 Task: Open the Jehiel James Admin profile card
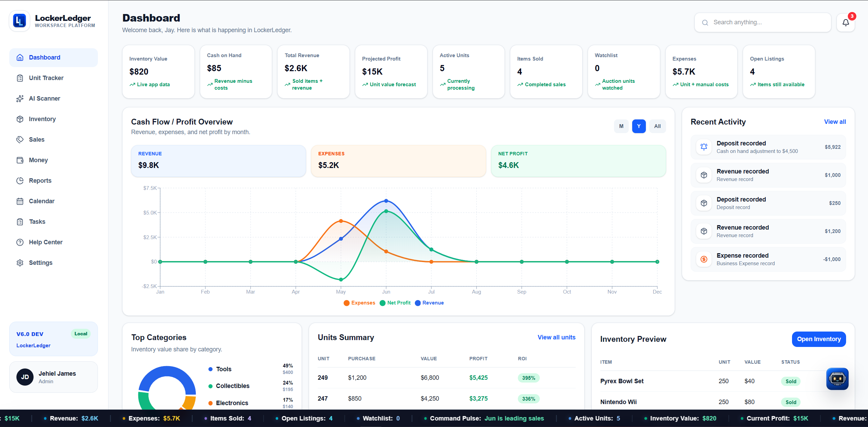(x=53, y=377)
